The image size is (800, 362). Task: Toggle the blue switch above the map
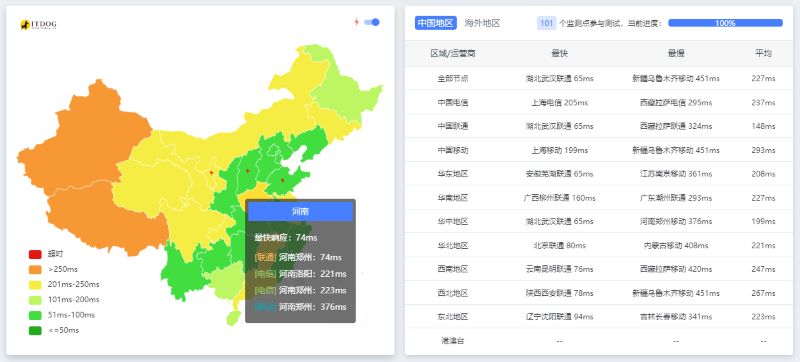point(372,22)
